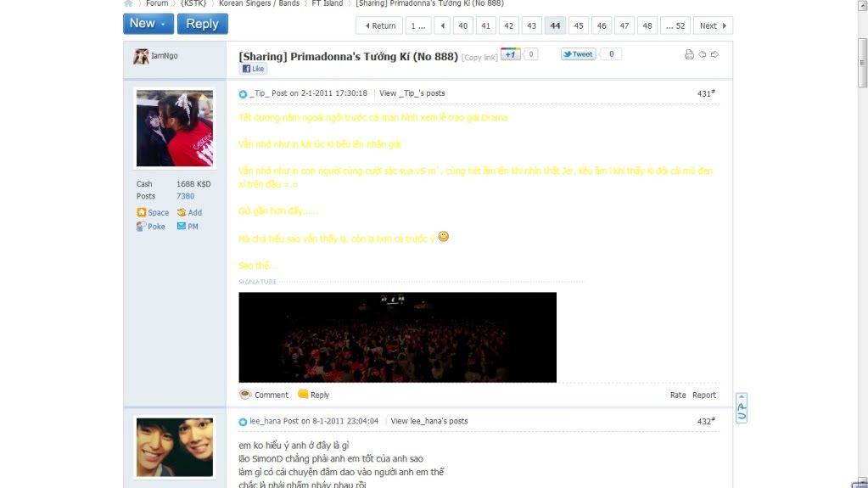The image size is (868, 488).
Task: Print the thread via printer icon
Action: tap(689, 54)
